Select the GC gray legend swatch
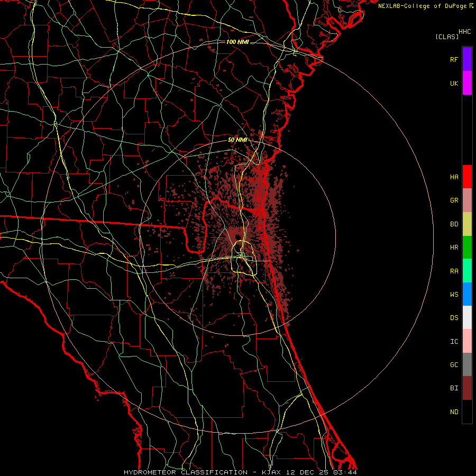The height and width of the screenshot is (476, 476). pyautogui.click(x=467, y=364)
